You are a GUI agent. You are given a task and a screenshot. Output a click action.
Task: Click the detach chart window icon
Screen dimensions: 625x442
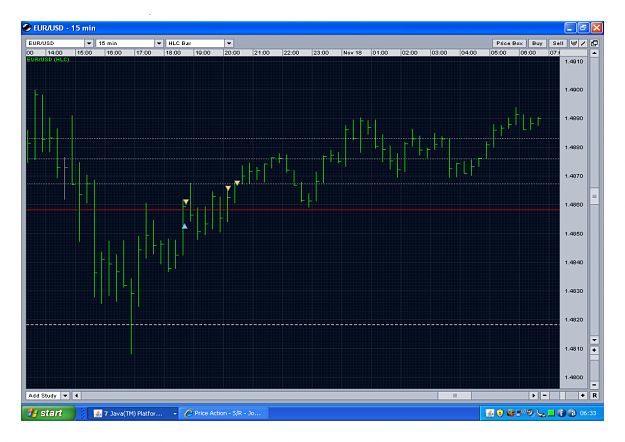[x=594, y=43]
